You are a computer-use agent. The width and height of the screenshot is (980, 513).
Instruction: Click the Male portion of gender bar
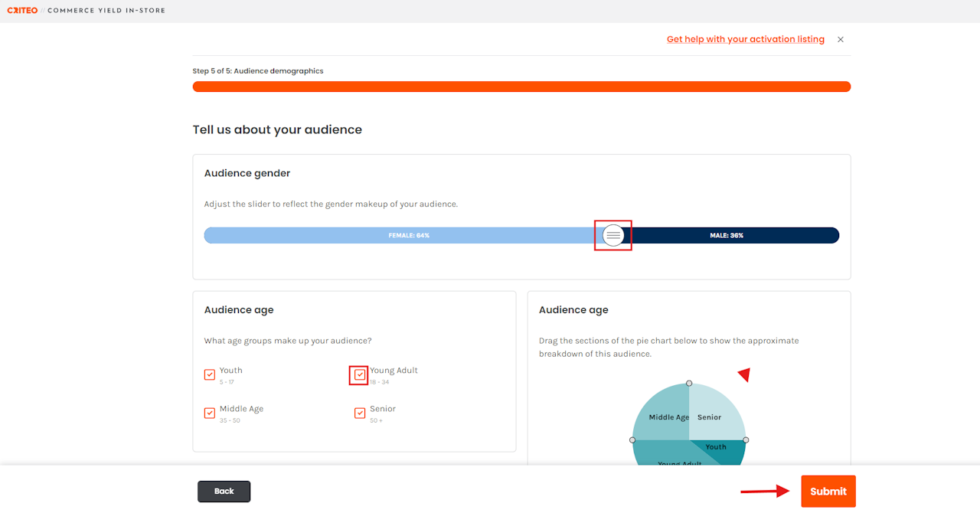[x=732, y=235]
